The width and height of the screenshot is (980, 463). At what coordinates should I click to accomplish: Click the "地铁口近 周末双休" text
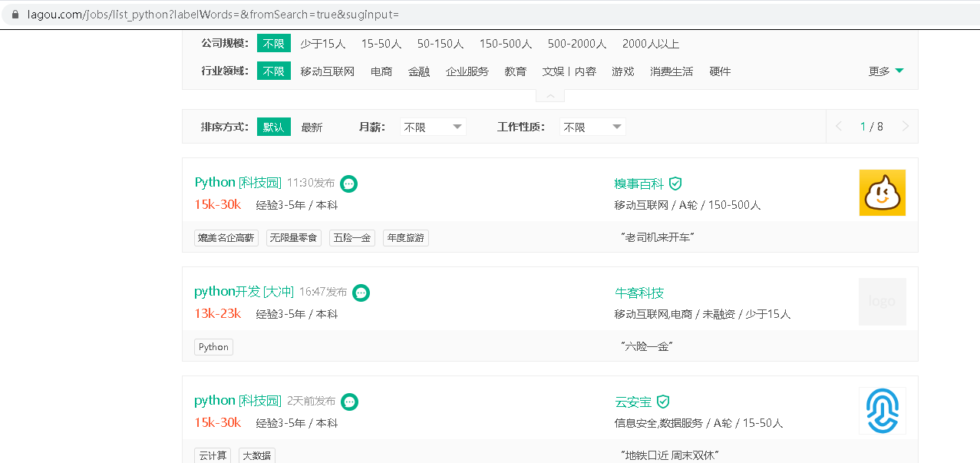(x=668, y=456)
